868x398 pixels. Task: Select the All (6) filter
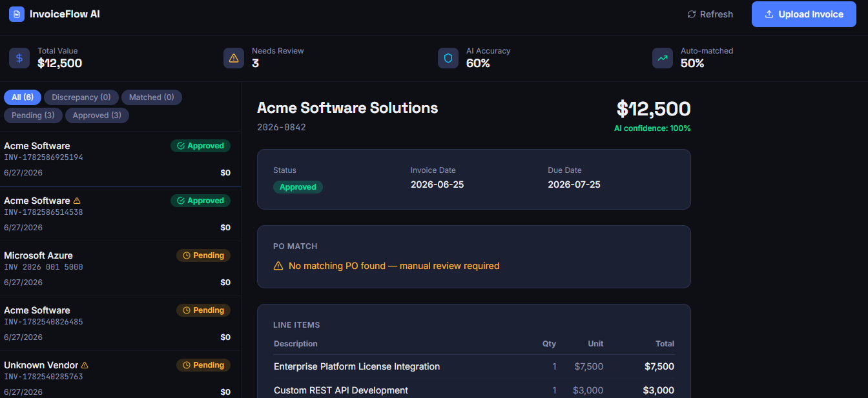point(23,97)
